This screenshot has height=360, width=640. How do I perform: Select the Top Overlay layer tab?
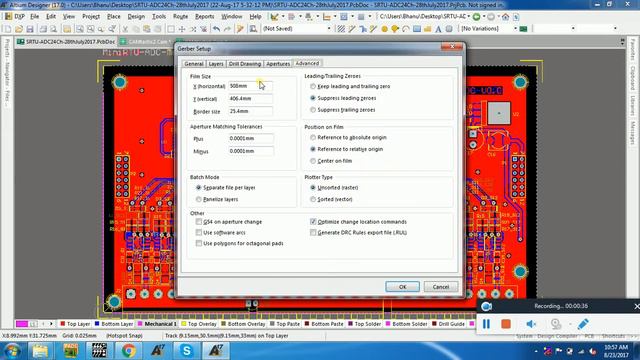click(x=199, y=324)
